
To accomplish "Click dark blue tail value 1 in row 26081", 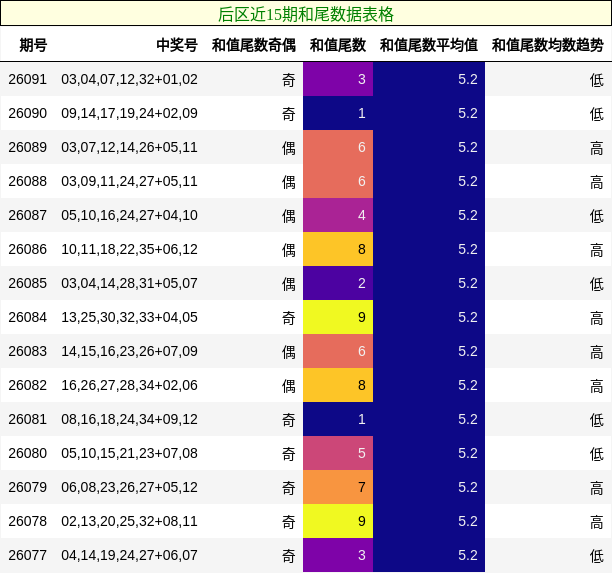I will [x=338, y=419].
